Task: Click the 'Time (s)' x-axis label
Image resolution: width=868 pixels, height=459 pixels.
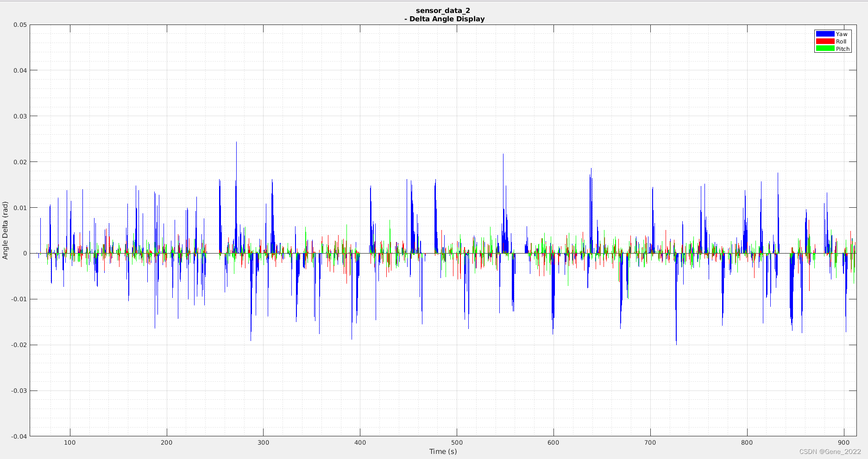Action: tap(443, 451)
